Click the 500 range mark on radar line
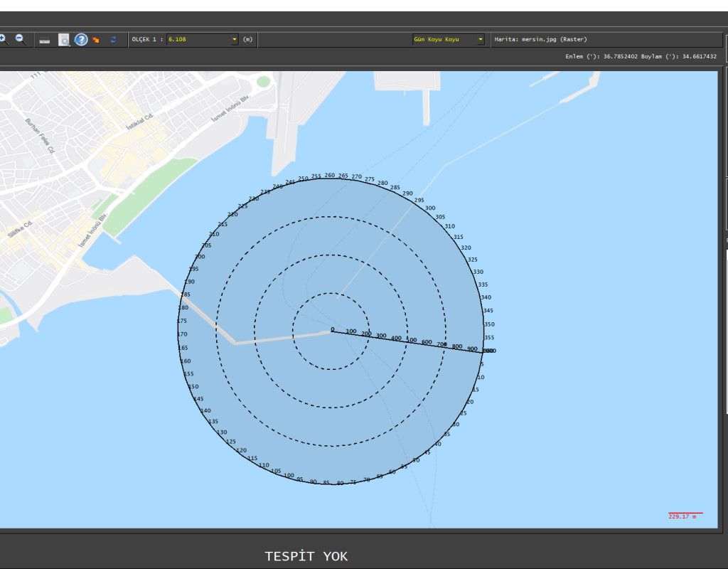 (x=411, y=340)
